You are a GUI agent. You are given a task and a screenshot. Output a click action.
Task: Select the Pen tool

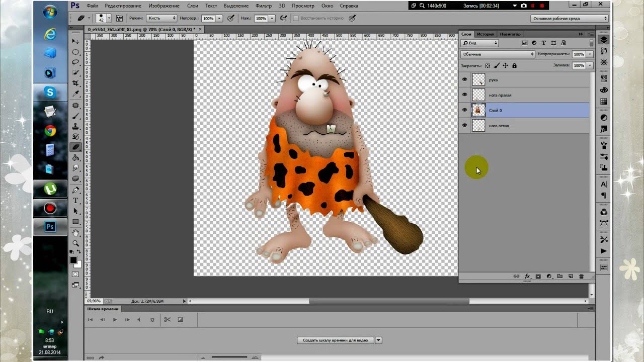point(76,190)
